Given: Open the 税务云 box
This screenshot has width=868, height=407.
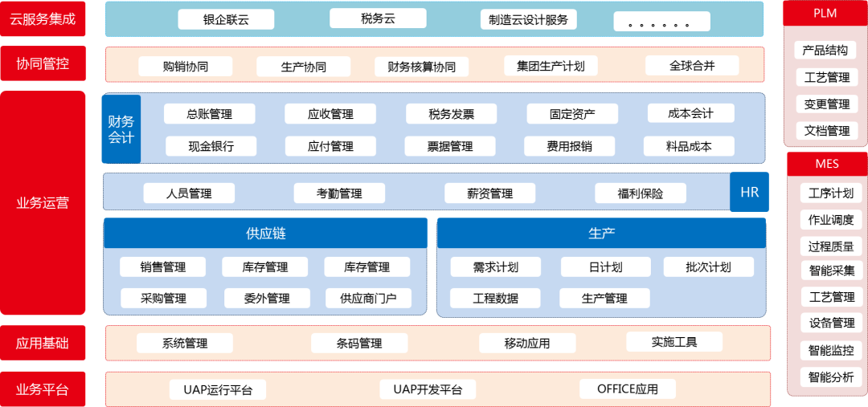Looking at the screenshot, I should [378, 18].
